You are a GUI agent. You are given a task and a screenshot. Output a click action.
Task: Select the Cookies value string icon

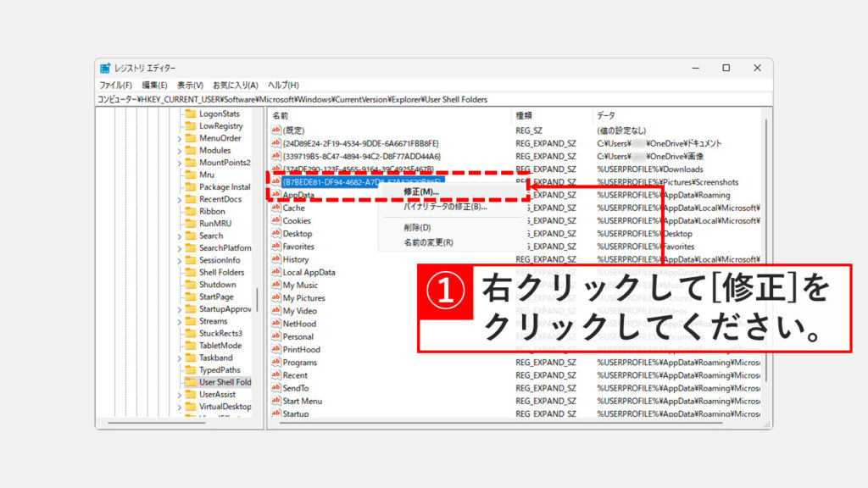click(x=275, y=221)
